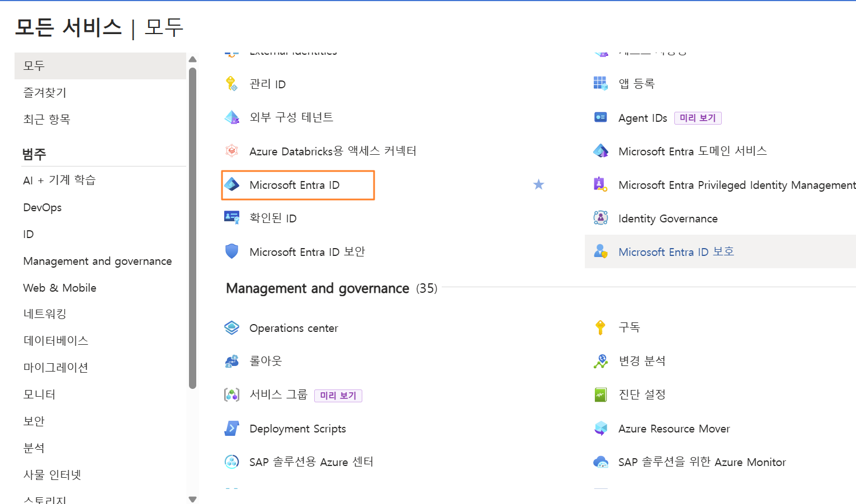The width and height of the screenshot is (856, 504).
Task: Click the Identity Governance icon
Action: 600,218
